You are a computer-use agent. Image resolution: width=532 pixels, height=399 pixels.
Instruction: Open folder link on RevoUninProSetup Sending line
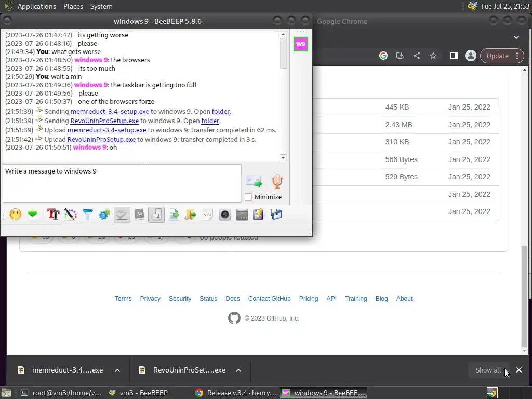tap(210, 121)
